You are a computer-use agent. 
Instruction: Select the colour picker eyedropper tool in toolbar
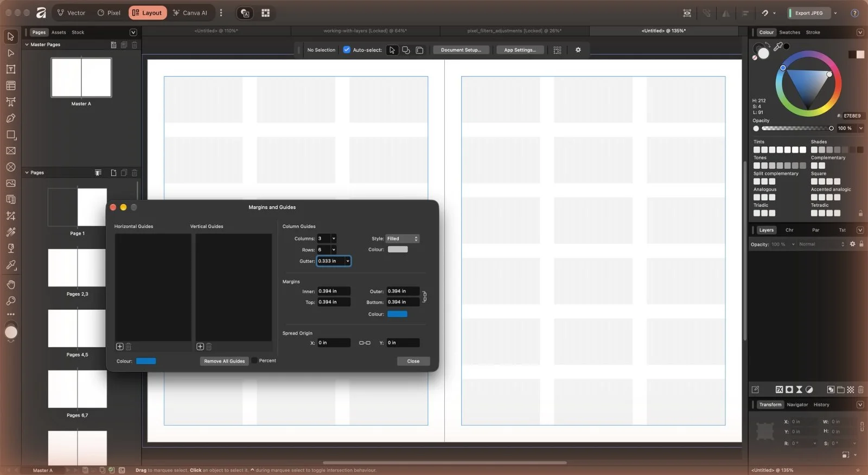tap(10, 265)
